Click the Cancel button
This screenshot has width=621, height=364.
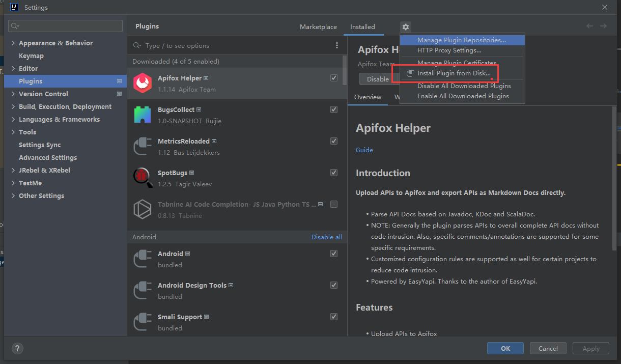pos(548,349)
